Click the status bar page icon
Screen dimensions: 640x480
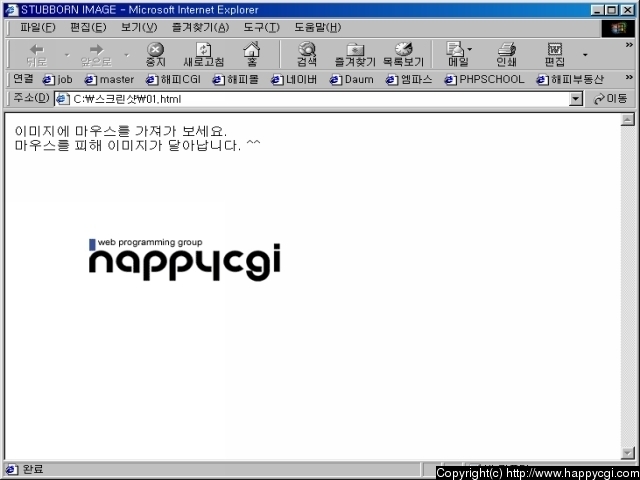(11, 469)
